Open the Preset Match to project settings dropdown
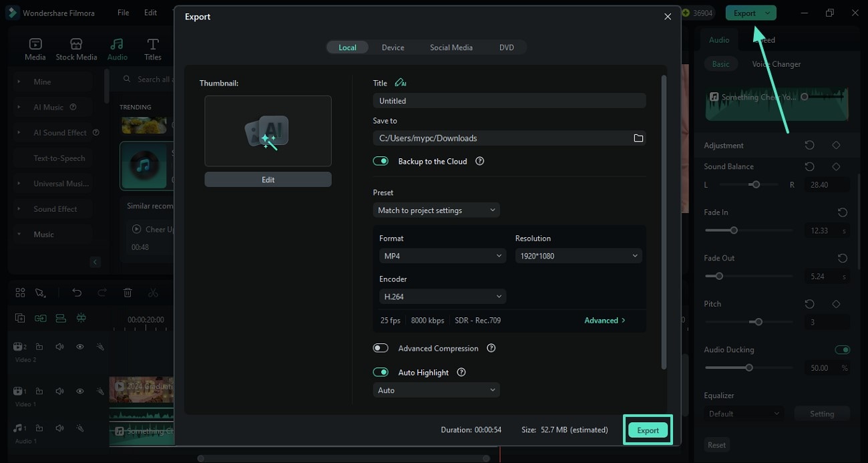868x463 pixels. pos(436,210)
